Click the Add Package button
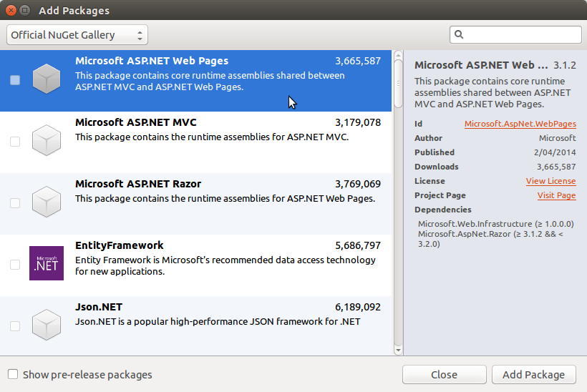587x392 pixels. pos(533,374)
